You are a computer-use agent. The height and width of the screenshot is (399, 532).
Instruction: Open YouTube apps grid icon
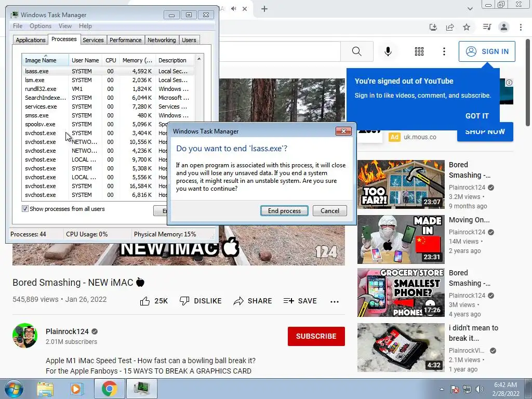point(419,51)
